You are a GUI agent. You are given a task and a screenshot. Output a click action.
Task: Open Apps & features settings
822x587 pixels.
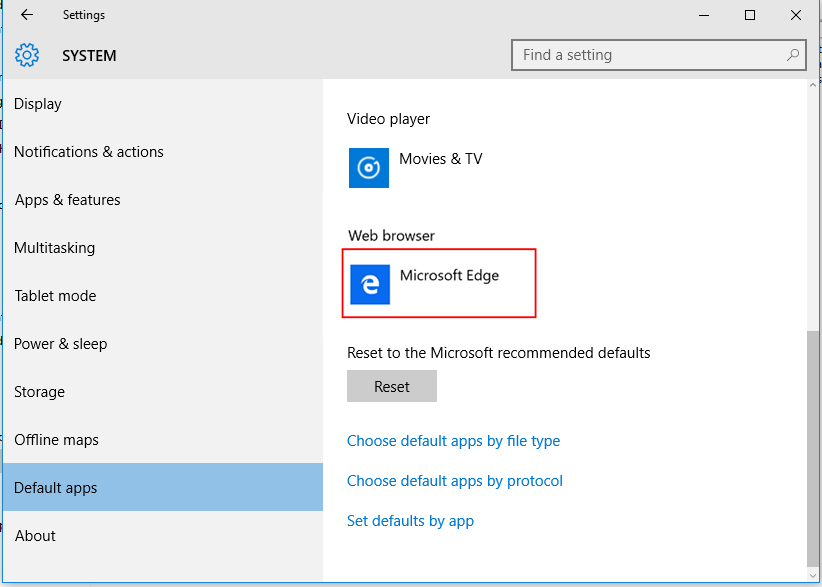click(67, 199)
